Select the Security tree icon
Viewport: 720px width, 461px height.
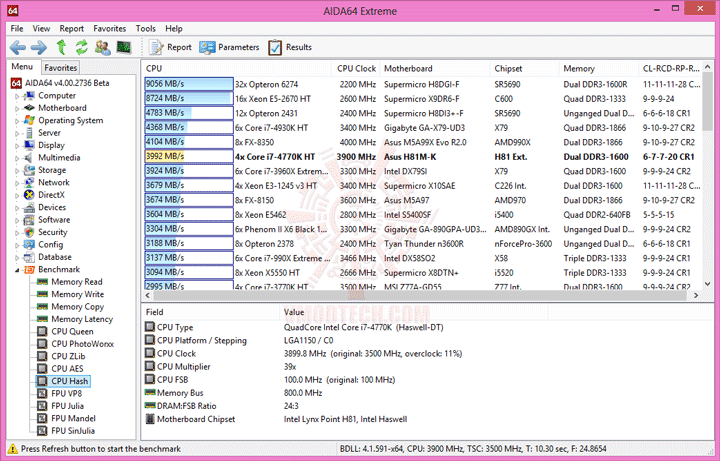click(x=29, y=232)
